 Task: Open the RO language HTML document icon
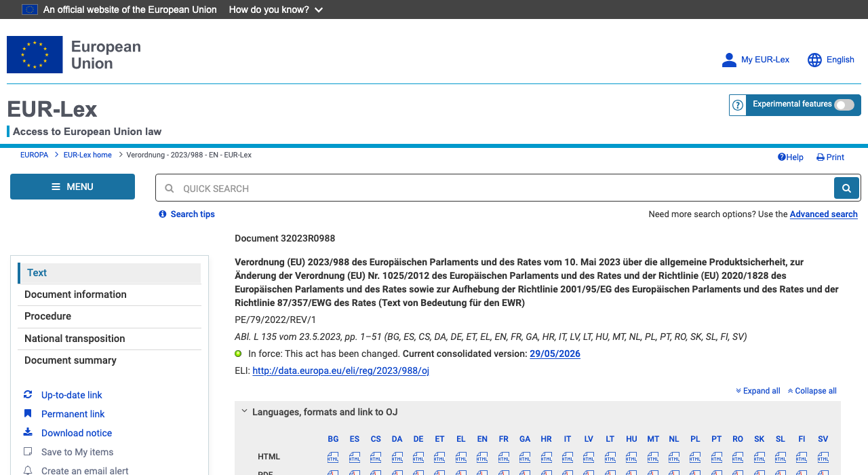click(x=738, y=457)
